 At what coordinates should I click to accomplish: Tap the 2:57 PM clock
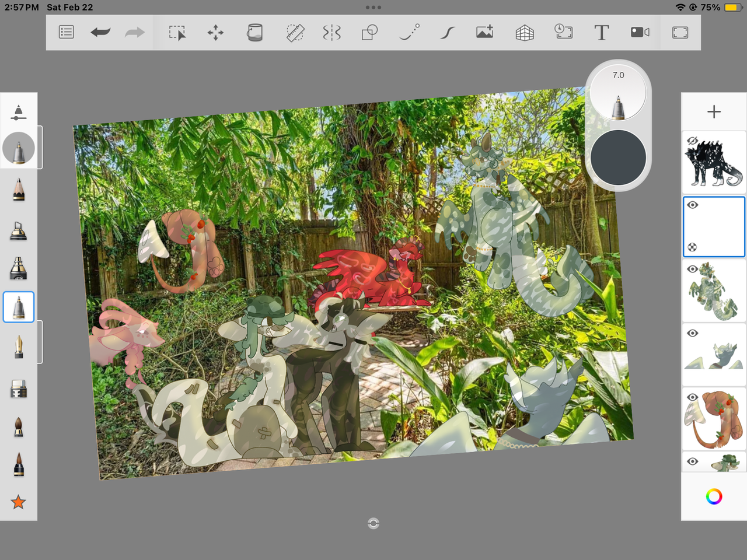(x=22, y=8)
